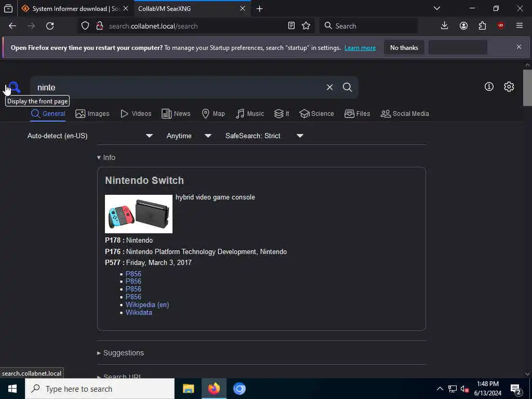Go back using the browser back arrow

pyautogui.click(x=12, y=26)
